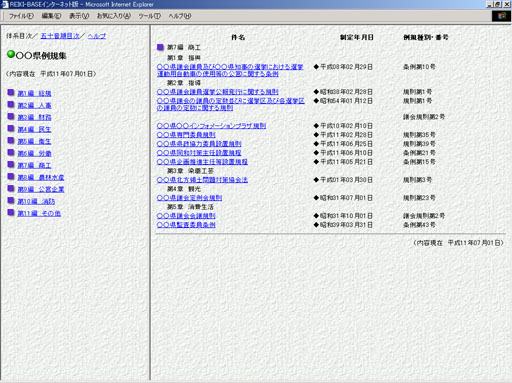Click the purple square icon beside 第8編 農林水産
This screenshot has height=383, width=512.
pos(11,176)
